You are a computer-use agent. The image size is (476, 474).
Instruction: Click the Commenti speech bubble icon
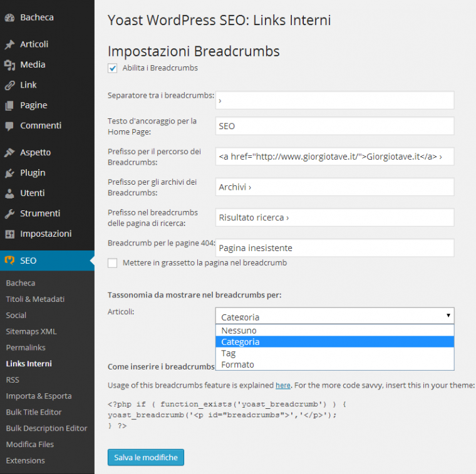click(x=10, y=126)
